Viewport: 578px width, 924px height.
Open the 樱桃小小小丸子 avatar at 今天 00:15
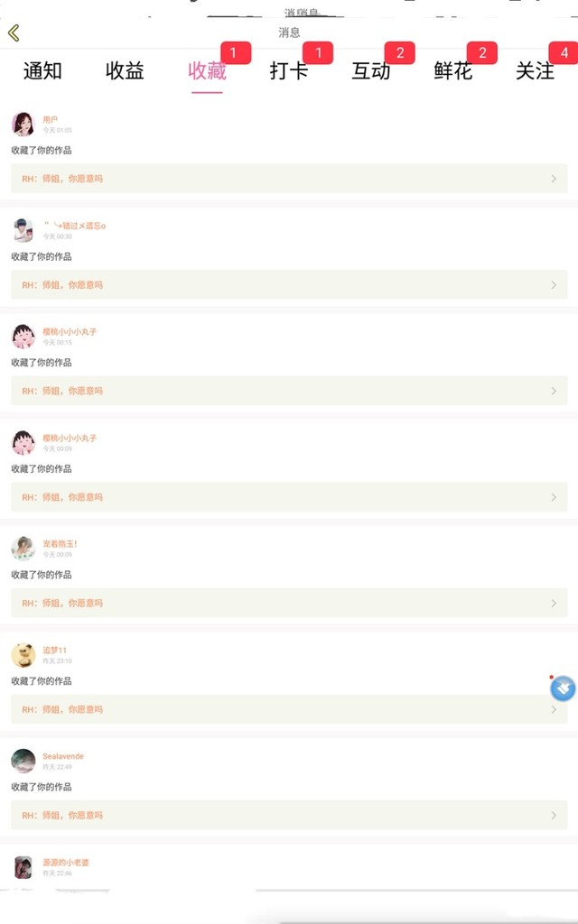23,337
